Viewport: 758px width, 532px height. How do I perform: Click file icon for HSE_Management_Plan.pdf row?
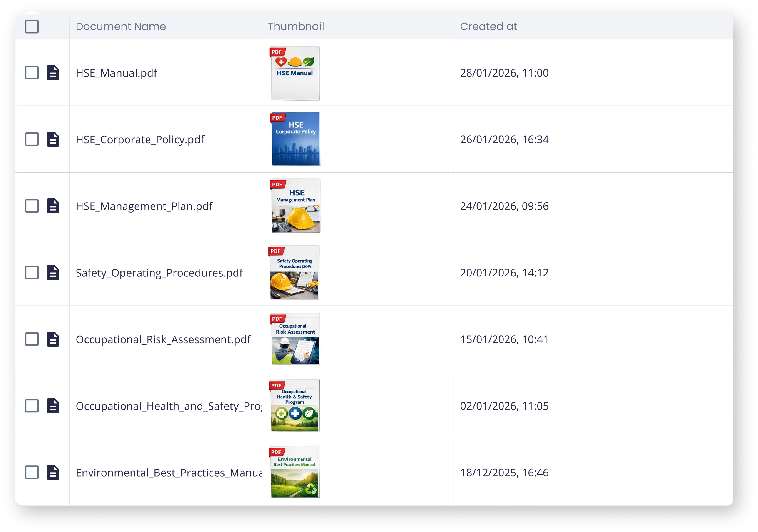pyautogui.click(x=53, y=206)
